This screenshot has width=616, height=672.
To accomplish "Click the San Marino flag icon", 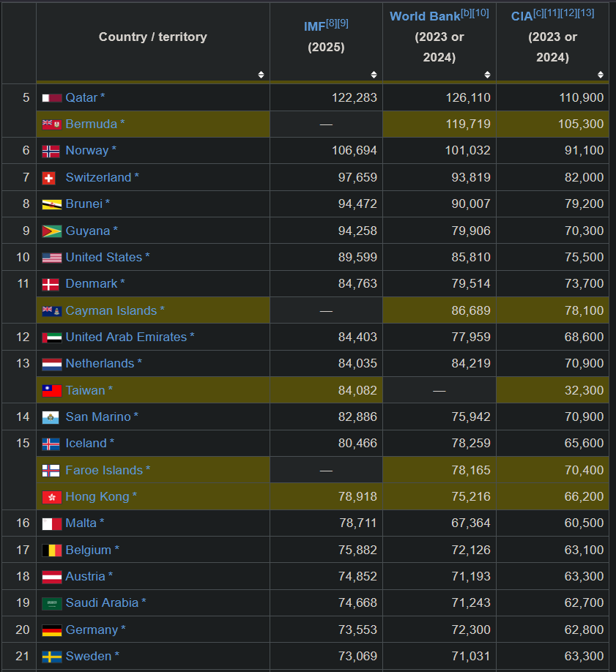I will click(51, 417).
